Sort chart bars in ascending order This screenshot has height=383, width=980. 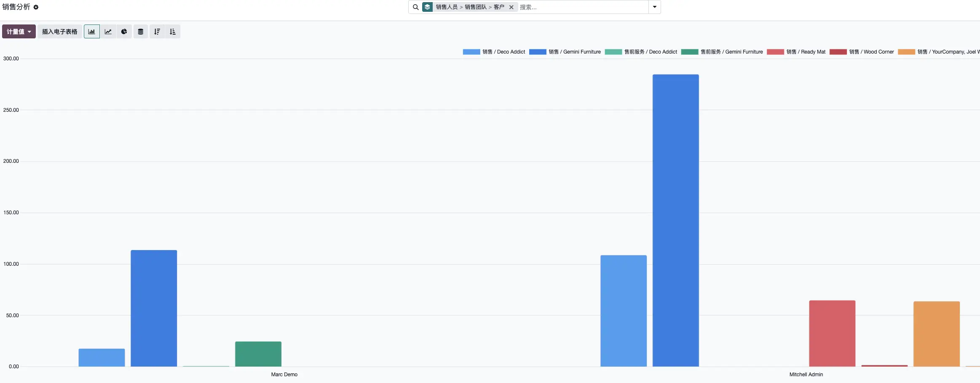pos(172,32)
